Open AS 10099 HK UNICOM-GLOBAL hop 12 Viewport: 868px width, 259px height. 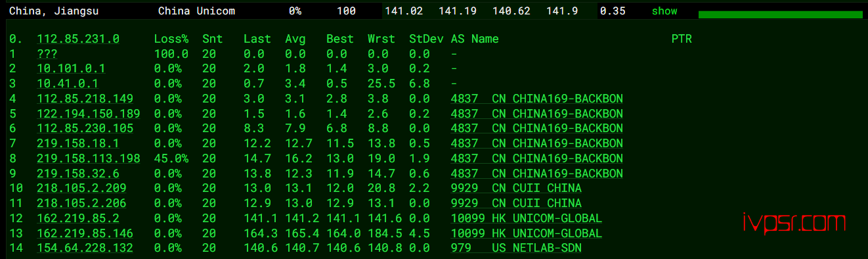[527, 218]
